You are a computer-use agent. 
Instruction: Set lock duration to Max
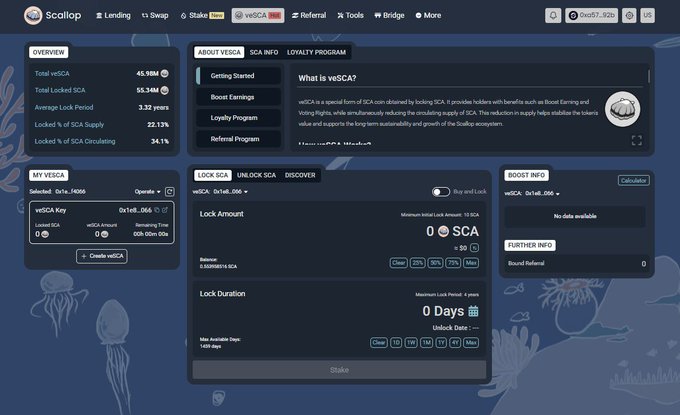click(x=471, y=343)
